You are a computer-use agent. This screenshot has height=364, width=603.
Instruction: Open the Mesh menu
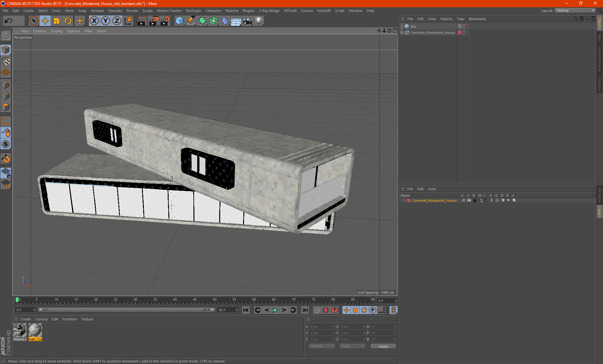tap(69, 11)
